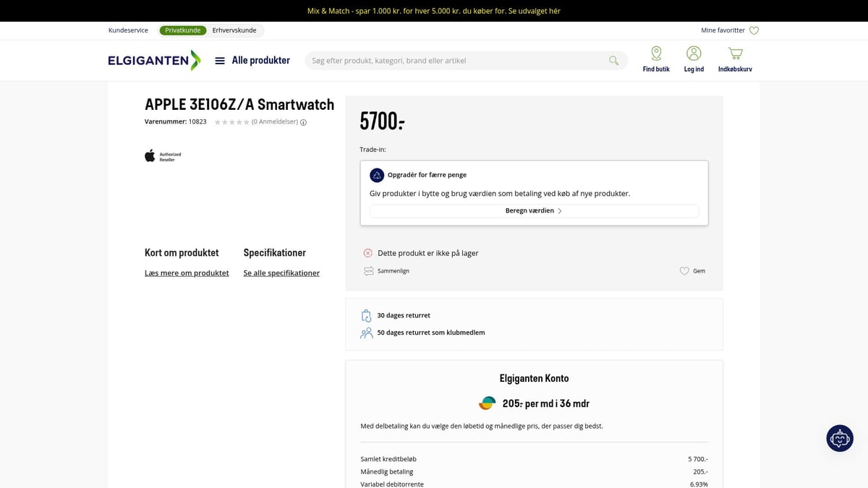
Task: Open Læs mere om produktet link
Action: pos(187,273)
